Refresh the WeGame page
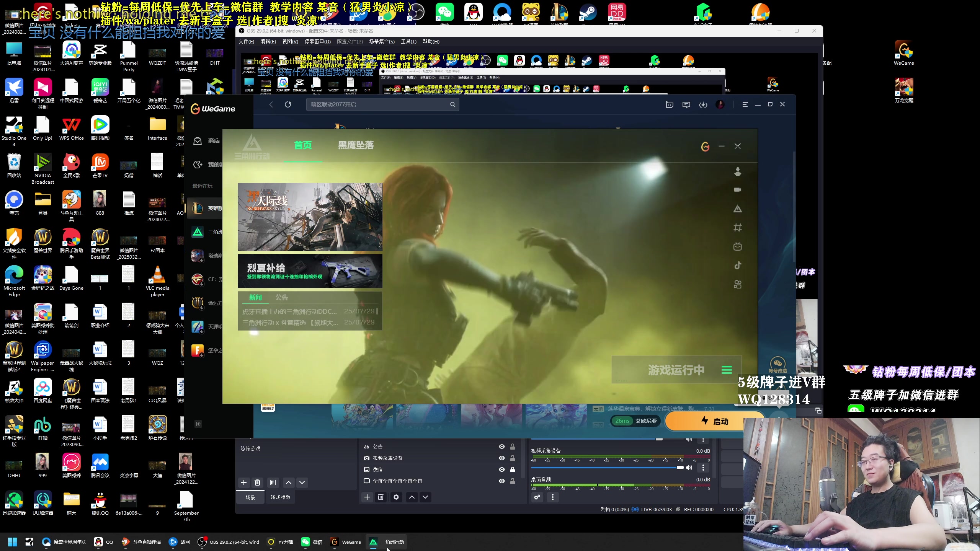This screenshot has height=551, width=980. pos(288,104)
